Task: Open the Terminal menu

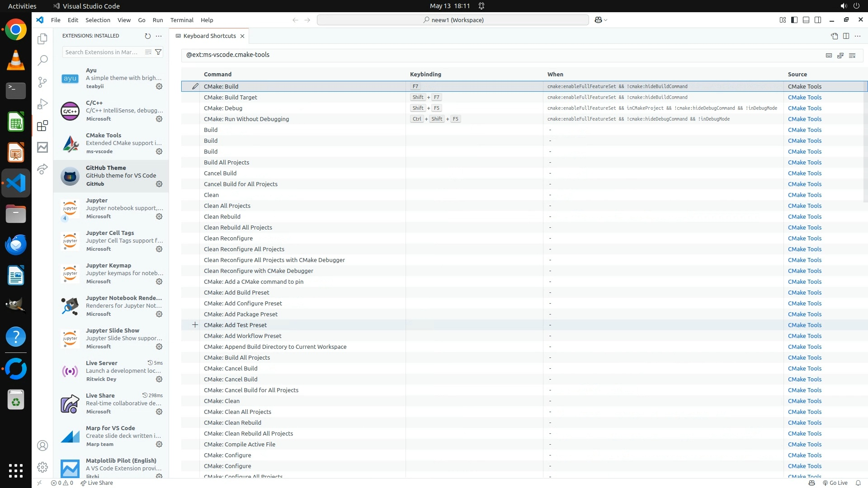Action: tap(181, 20)
